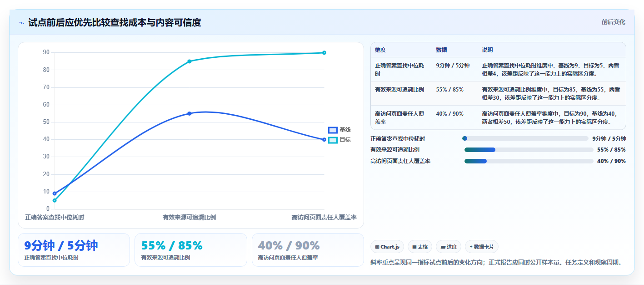The width and height of the screenshot is (644, 285).
Task: Click the 试点前后应优先比较查找成本与内容可信度 title
Action: (115, 22)
